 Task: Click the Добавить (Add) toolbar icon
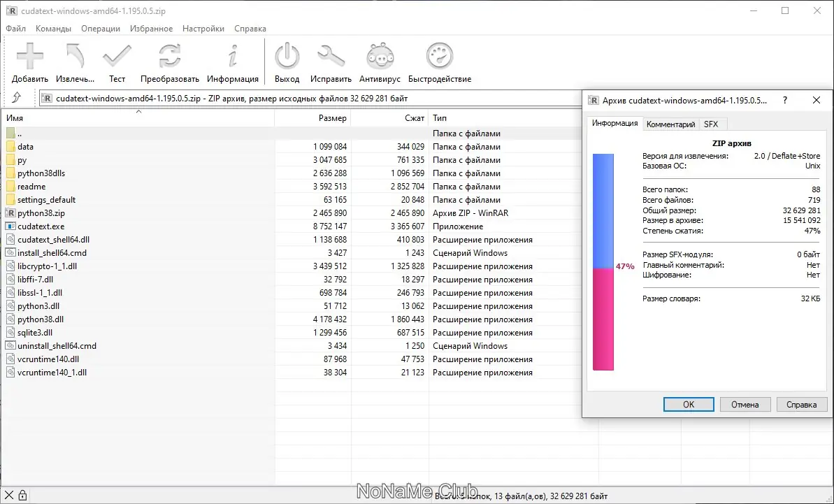point(29,56)
